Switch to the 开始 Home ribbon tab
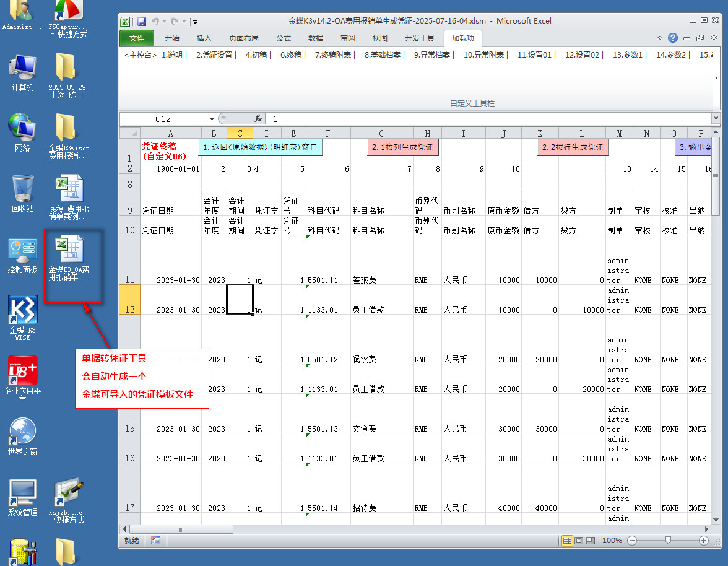 (x=172, y=38)
